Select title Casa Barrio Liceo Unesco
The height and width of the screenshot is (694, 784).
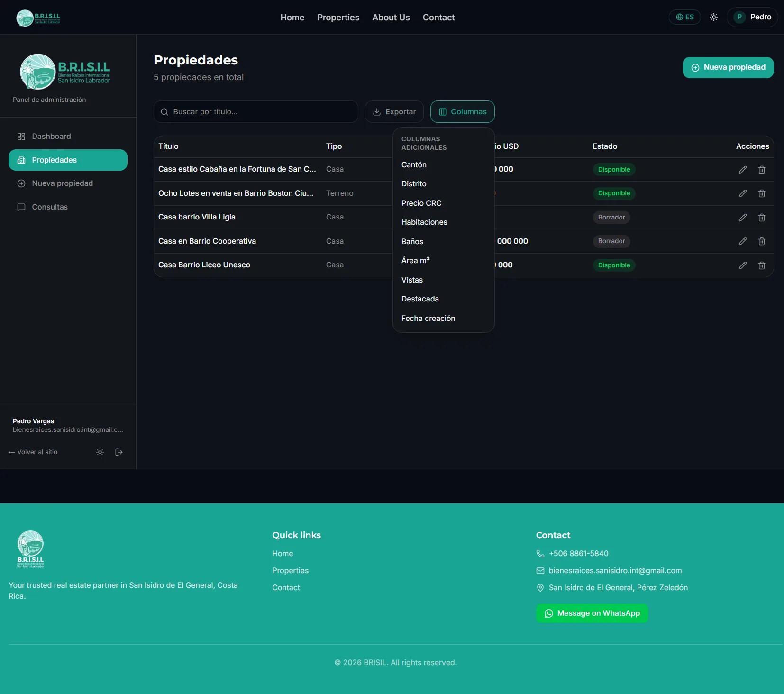[204, 265]
